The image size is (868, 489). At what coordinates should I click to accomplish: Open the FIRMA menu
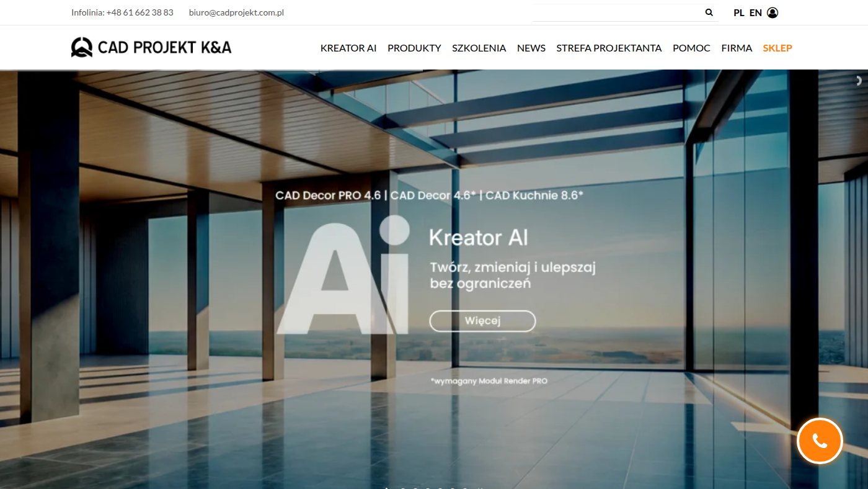[x=737, y=48]
